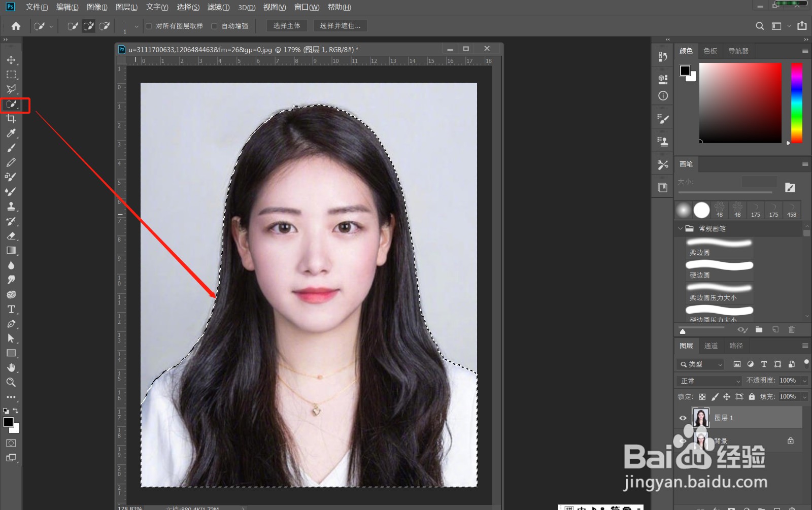The image size is (812, 510).
Task: Select the Polygonal Lasso tool
Action: coord(11,89)
